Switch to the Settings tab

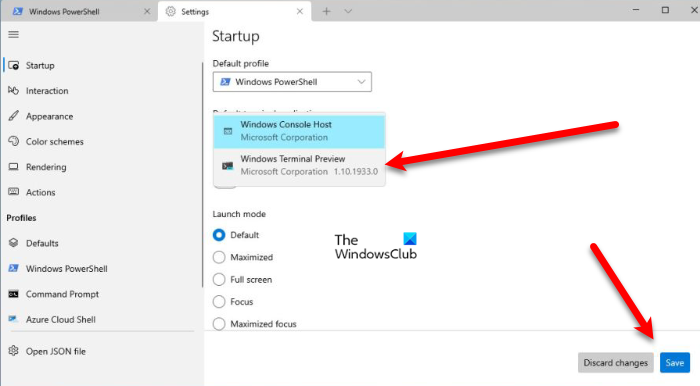pyautogui.click(x=234, y=11)
